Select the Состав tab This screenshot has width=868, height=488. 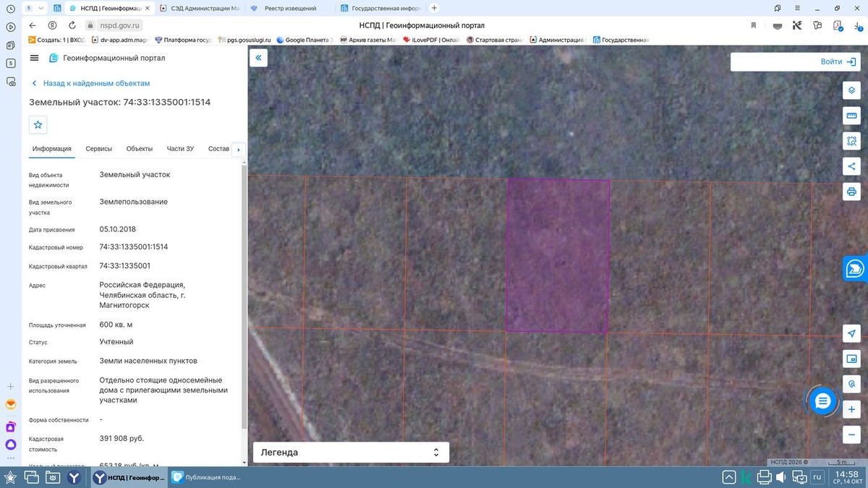pyautogui.click(x=218, y=149)
